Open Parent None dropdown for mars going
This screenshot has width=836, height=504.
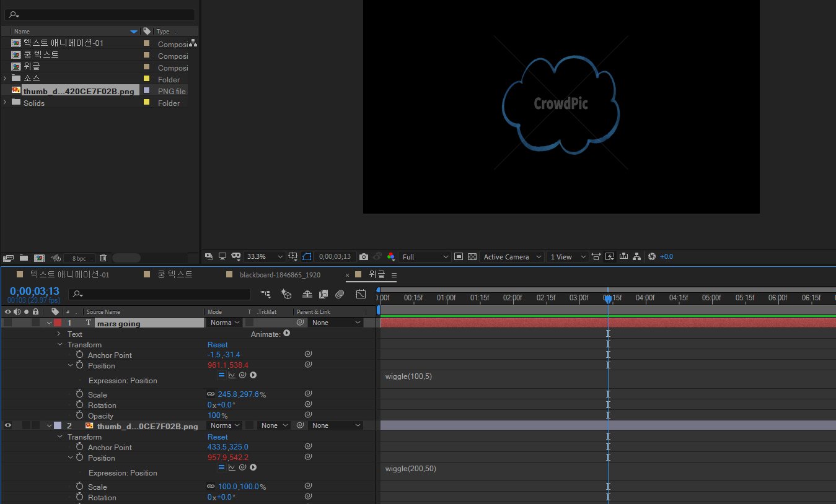pyautogui.click(x=336, y=323)
